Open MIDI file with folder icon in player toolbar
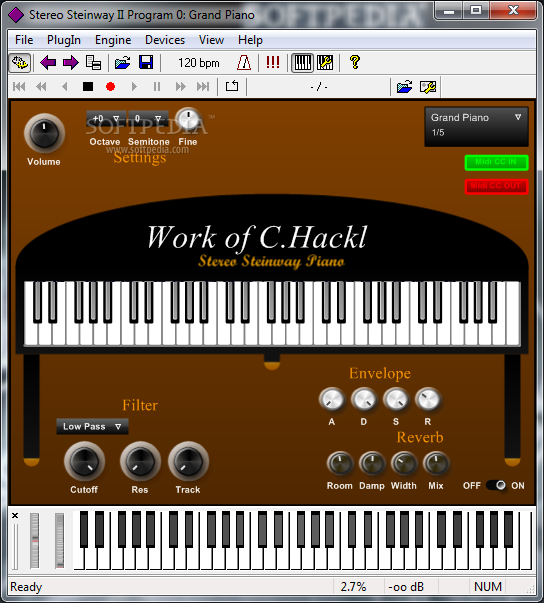 pos(404,87)
